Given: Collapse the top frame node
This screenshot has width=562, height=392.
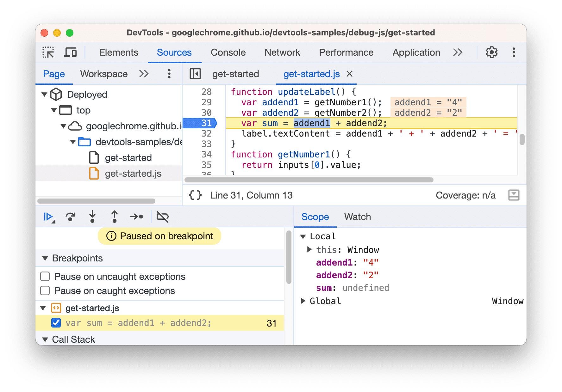Looking at the screenshot, I should click(54, 110).
